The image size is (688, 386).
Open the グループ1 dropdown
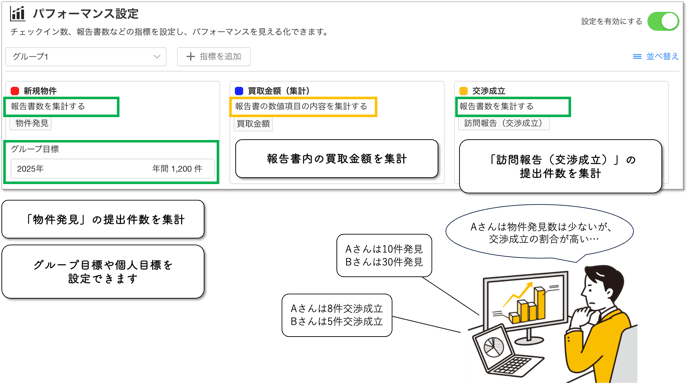tap(86, 57)
